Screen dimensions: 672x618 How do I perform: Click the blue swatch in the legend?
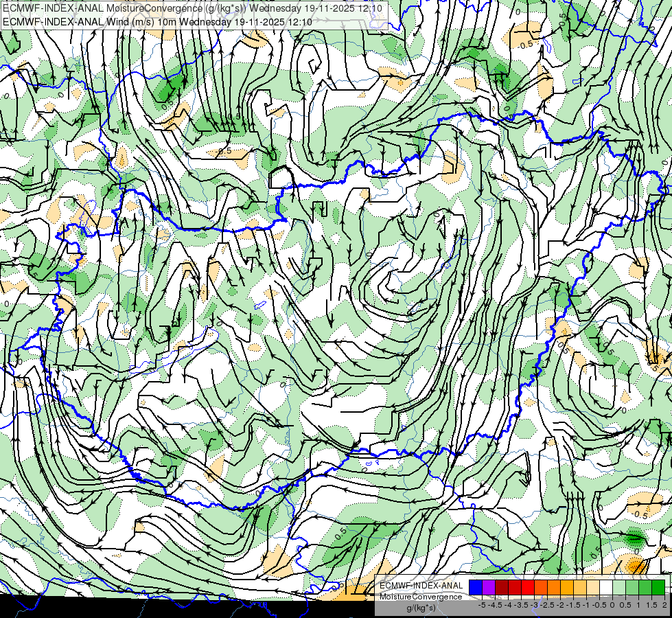pos(476,587)
